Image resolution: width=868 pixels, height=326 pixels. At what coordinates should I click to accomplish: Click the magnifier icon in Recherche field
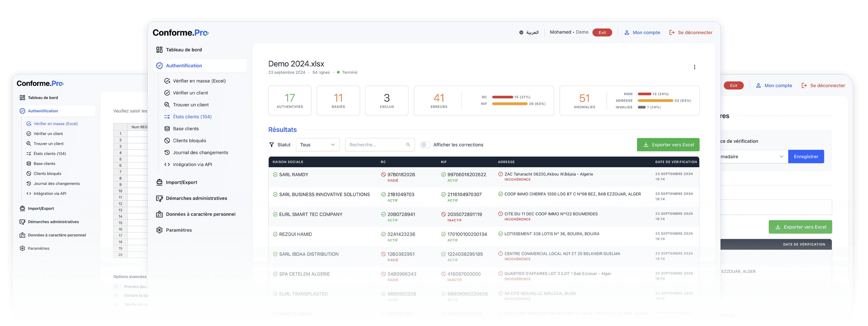[x=408, y=145]
